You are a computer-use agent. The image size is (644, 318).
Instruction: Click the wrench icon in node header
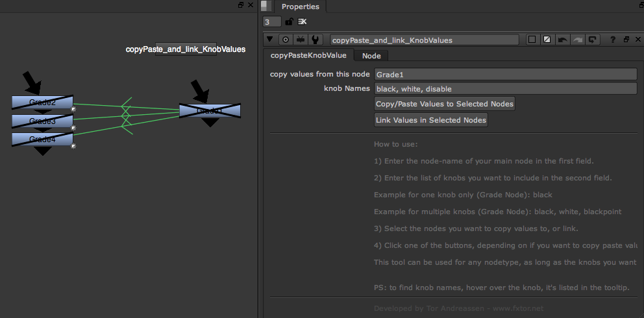click(315, 40)
